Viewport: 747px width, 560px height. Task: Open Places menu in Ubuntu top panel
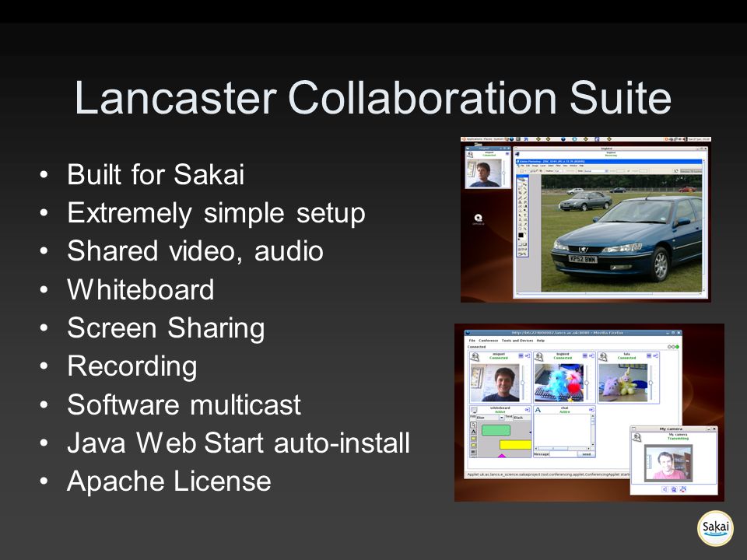click(x=488, y=139)
